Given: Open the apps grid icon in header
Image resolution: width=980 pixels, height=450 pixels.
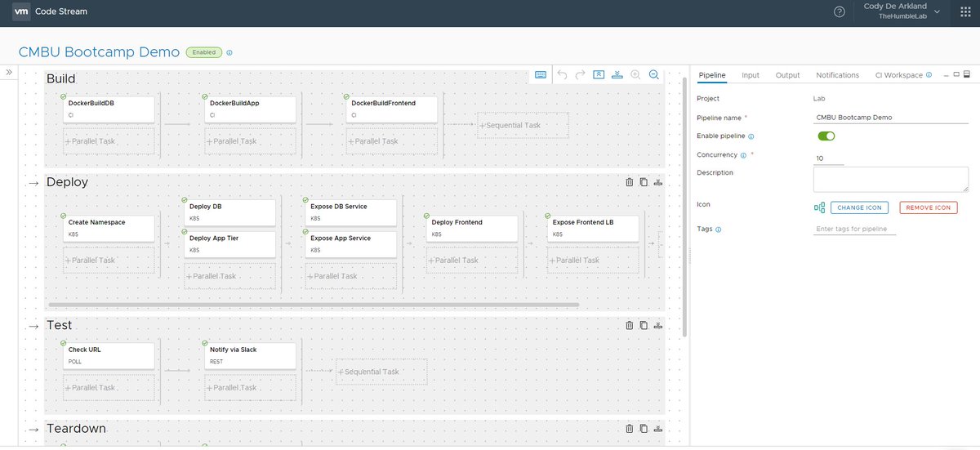Looking at the screenshot, I should [965, 11].
